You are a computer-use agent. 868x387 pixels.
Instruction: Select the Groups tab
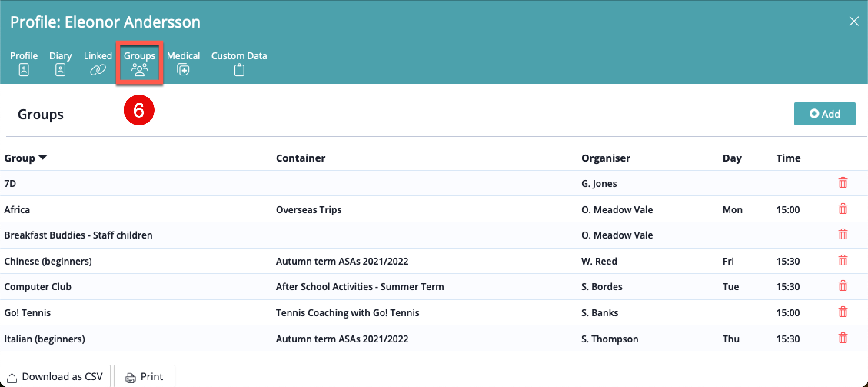point(139,63)
